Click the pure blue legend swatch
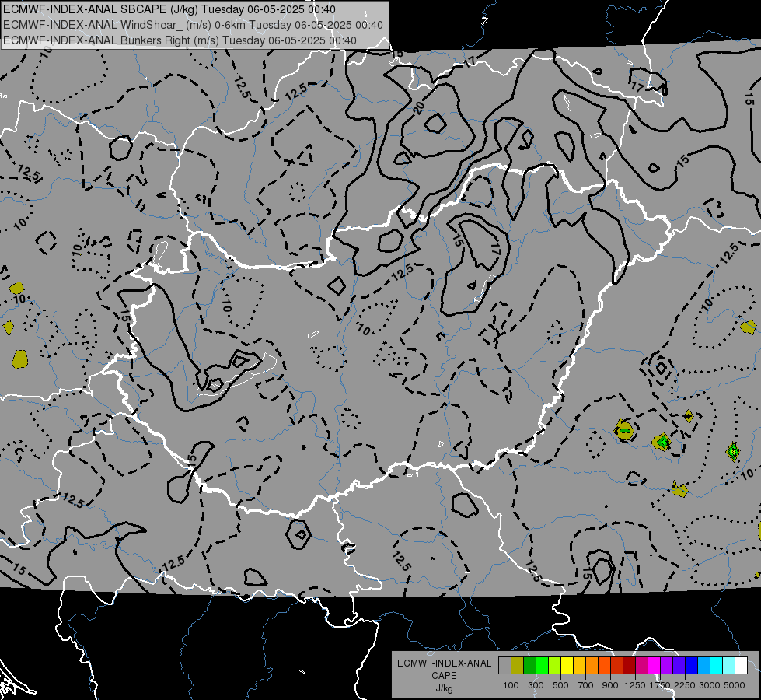This screenshot has width=761, height=700. click(x=692, y=665)
